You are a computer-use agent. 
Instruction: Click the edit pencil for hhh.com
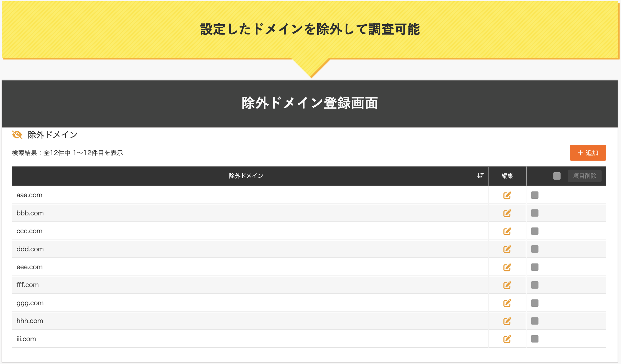click(507, 321)
